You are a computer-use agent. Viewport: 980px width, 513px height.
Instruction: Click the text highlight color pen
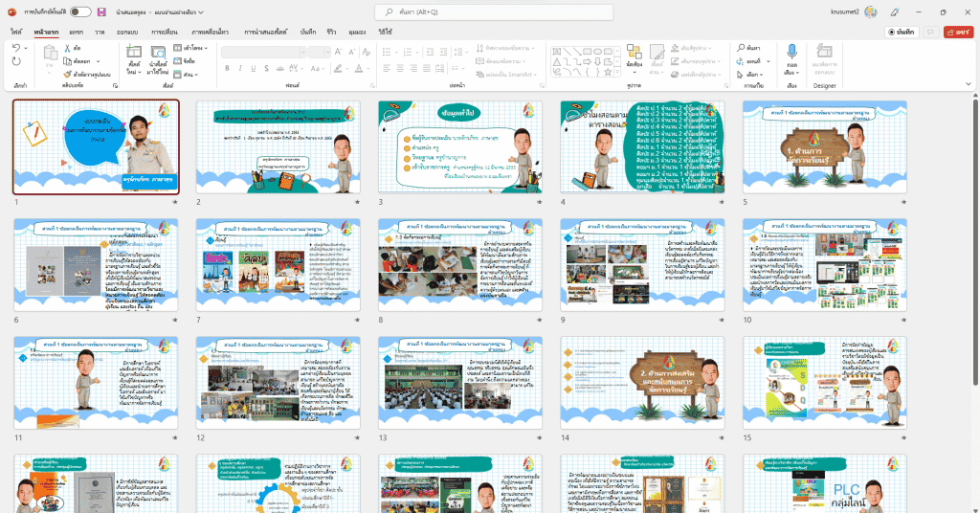(338, 68)
